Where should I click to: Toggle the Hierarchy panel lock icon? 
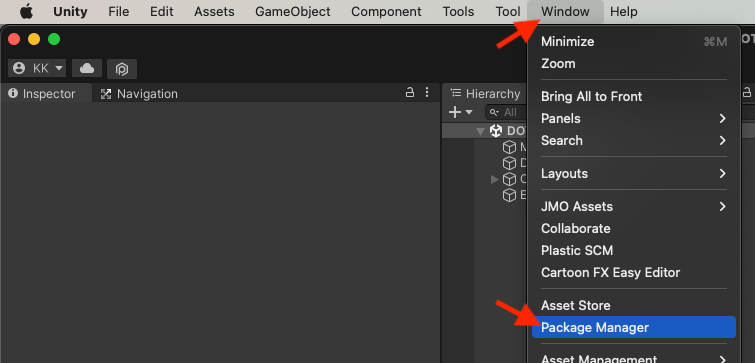[747, 92]
